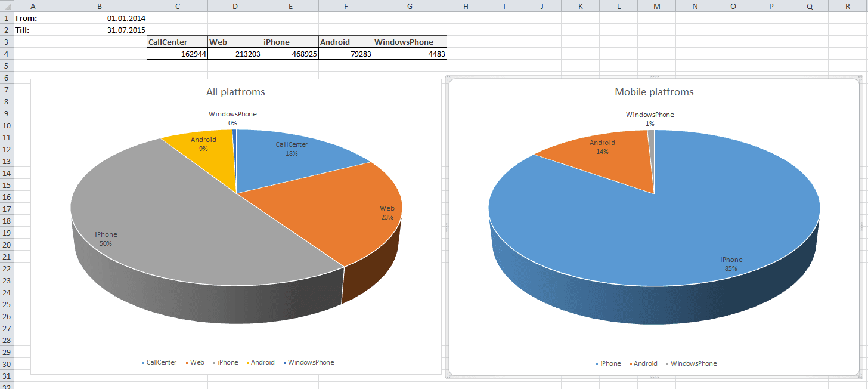This screenshot has height=389, width=868.
Task: Click the iPhone legend entry in Mobile chart
Action: click(607, 363)
